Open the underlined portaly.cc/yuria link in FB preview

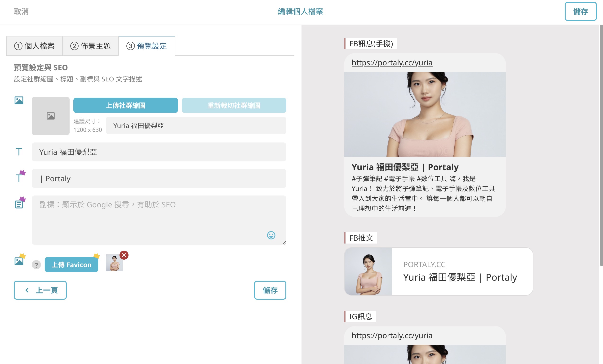tap(392, 63)
